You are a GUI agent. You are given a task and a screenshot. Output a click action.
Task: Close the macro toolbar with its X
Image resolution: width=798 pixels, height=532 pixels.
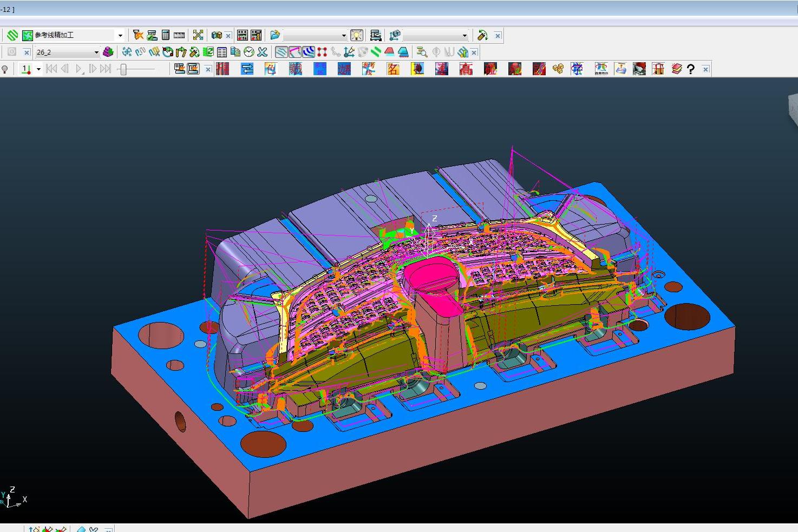[705, 69]
